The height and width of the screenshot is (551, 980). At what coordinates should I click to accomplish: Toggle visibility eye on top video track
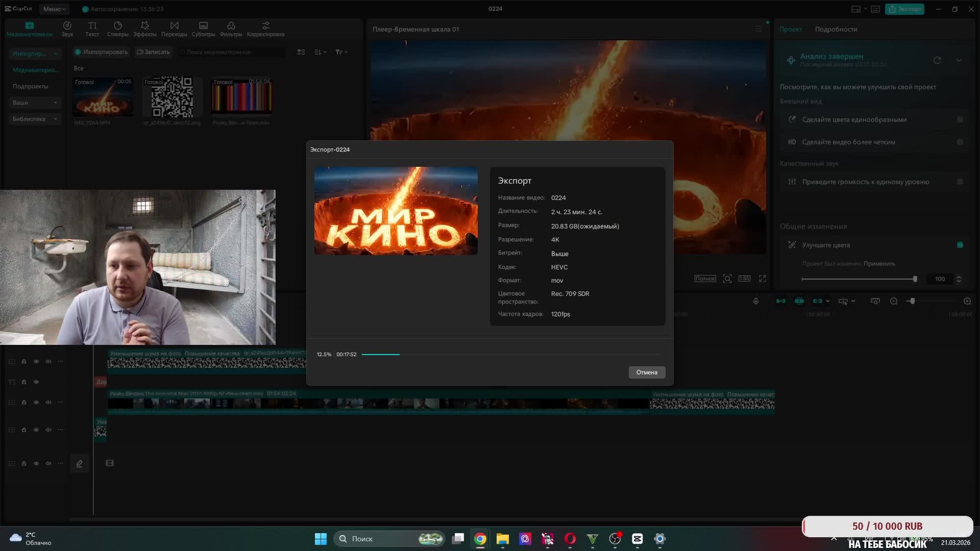[x=36, y=361]
